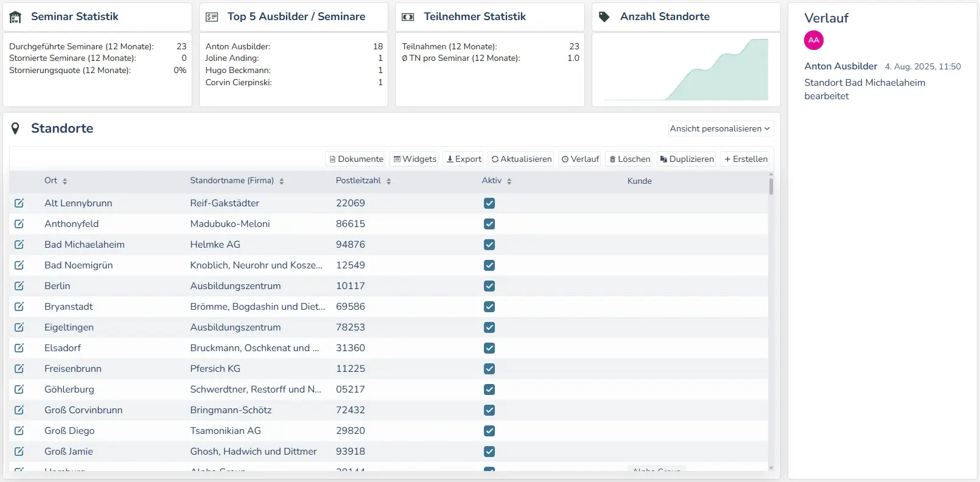The height and width of the screenshot is (482, 980).
Task: Click edit icon for Berlin row
Action: coord(19,286)
